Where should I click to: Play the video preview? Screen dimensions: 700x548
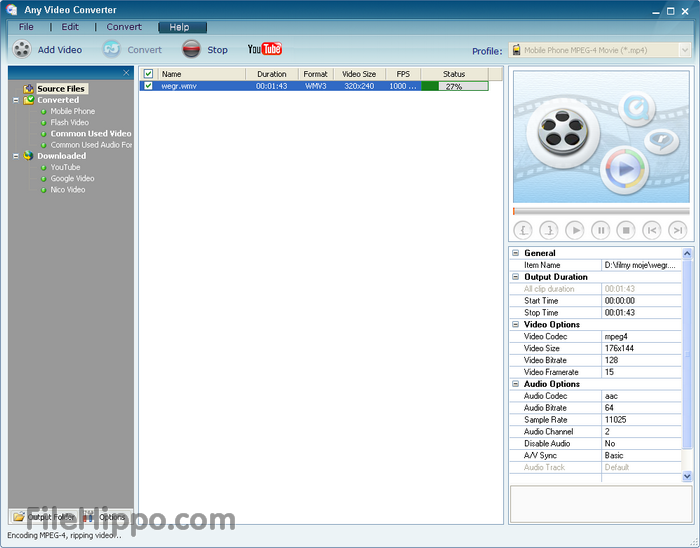(575, 230)
